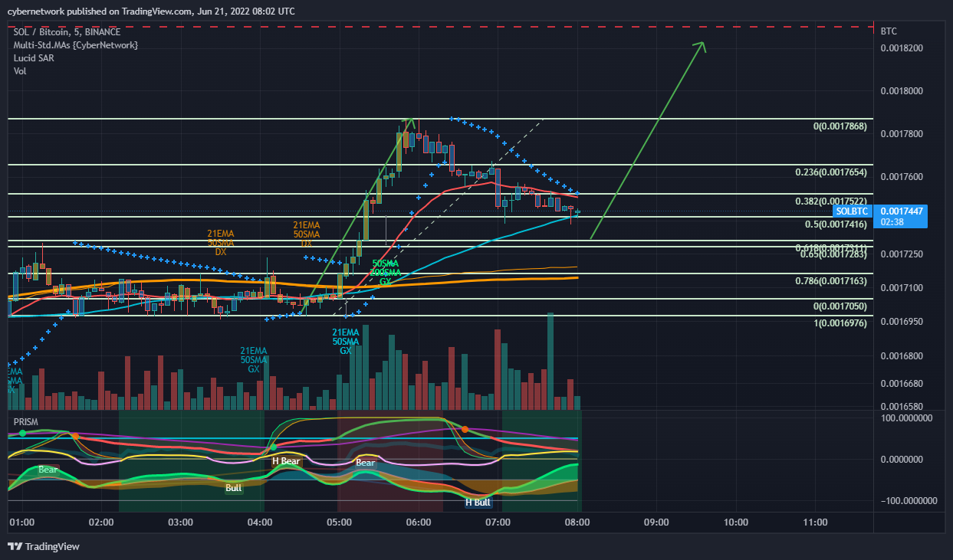Viewport: 953px width, 560px height.
Task: Click the SOL / Bitcoin, 5, BINANCE symbol title
Action: coord(67,32)
